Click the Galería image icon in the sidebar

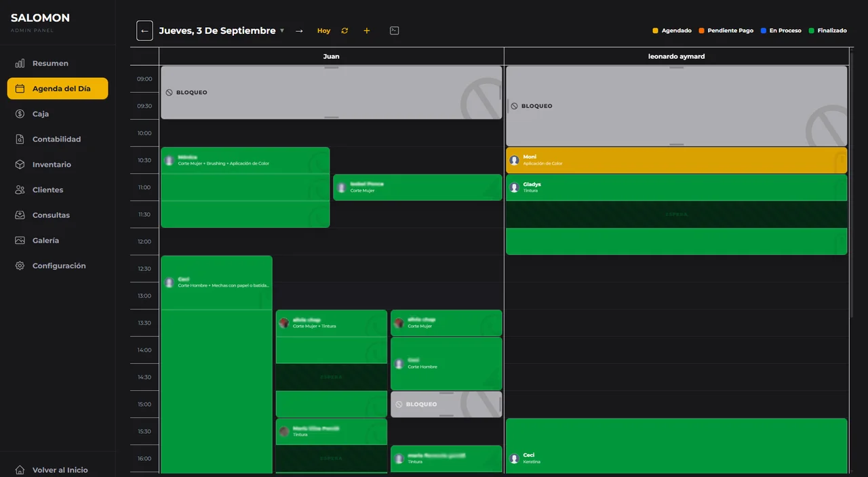pos(20,241)
